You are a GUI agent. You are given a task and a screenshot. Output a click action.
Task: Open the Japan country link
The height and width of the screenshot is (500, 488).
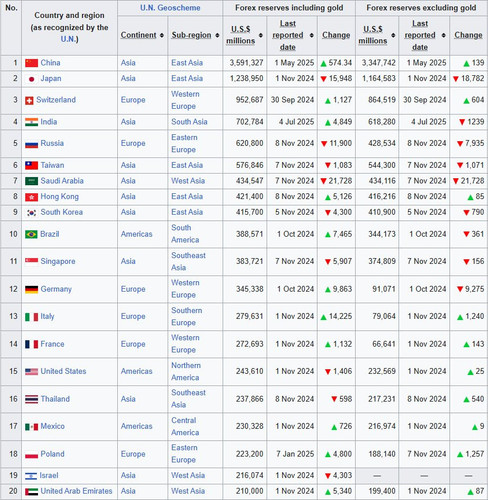point(51,79)
